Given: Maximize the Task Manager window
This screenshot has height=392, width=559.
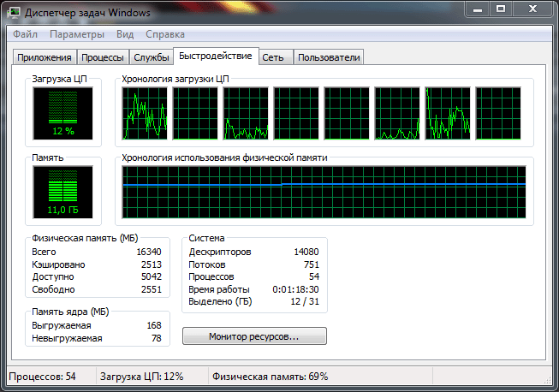Looking at the screenshot, I should [x=501, y=9].
